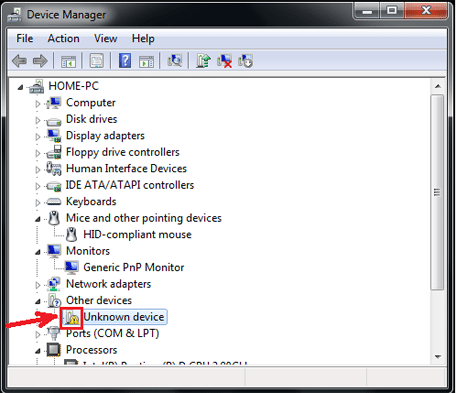Click Update Driver Software toolbar icon
The width and height of the screenshot is (456, 393).
pyautogui.click(x=203, y=61)
